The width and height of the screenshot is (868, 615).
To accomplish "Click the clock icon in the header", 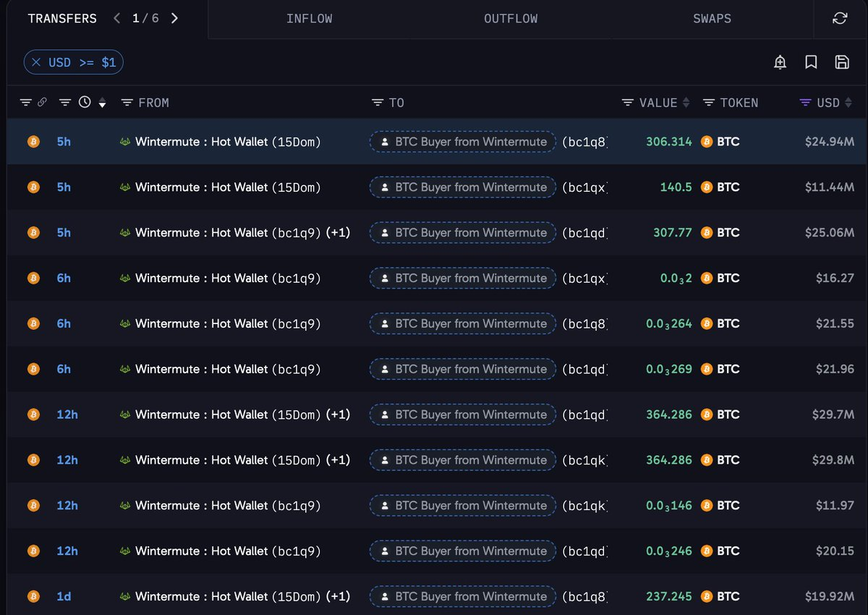I will point(85,103).
